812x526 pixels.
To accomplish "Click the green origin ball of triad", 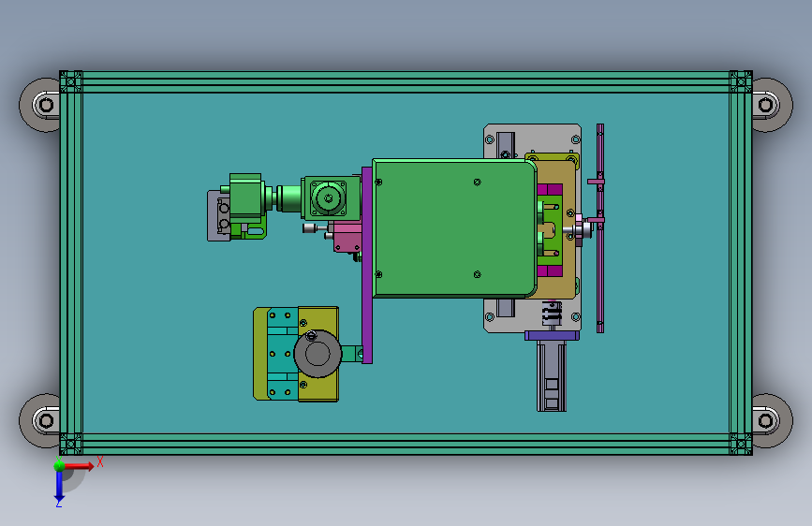I will pos(60,465).
